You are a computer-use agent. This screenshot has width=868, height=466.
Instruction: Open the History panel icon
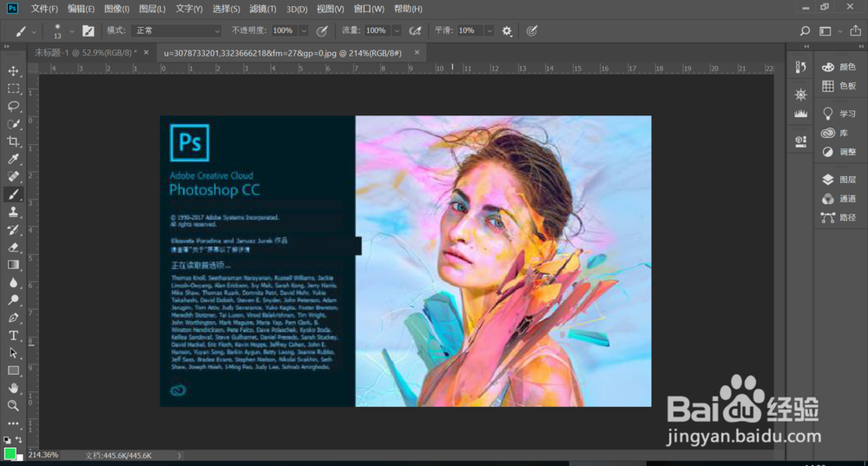tap(800, 67)
